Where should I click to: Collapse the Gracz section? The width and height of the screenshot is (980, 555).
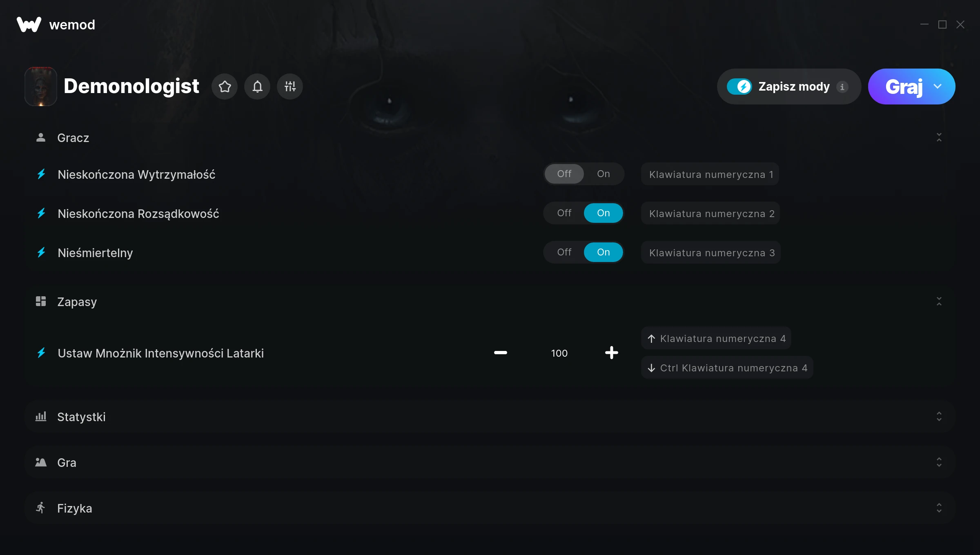939,137
